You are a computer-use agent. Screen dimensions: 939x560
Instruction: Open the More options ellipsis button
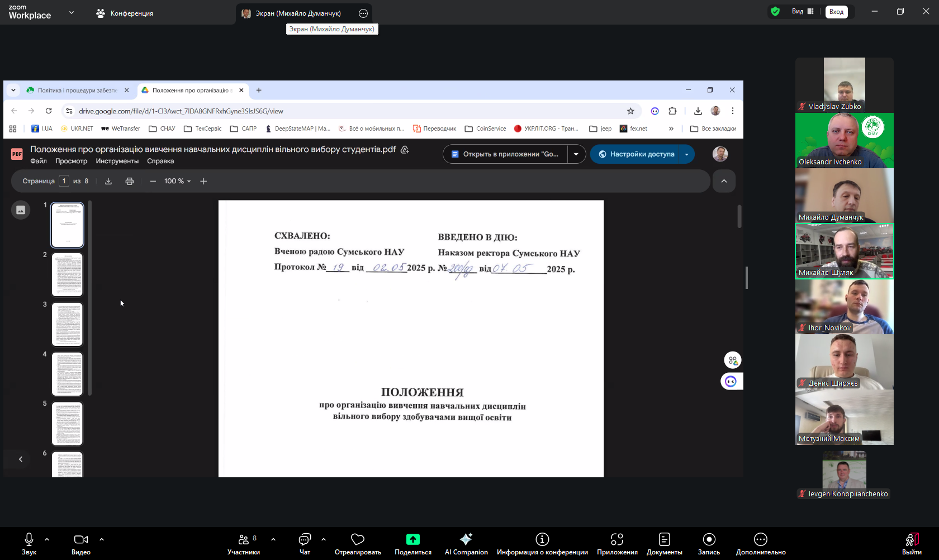(x=760, y=539)
